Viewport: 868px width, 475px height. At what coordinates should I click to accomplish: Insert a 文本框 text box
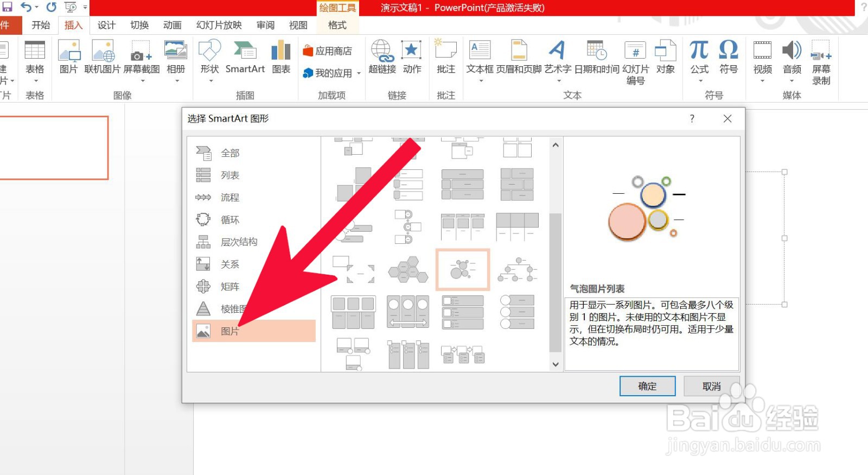[x=480, y=61]
